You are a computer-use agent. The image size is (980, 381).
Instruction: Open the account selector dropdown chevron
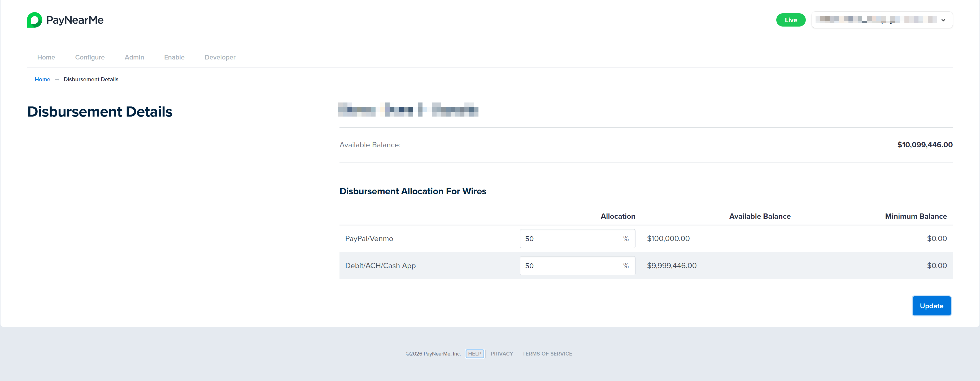click(943, 20)
